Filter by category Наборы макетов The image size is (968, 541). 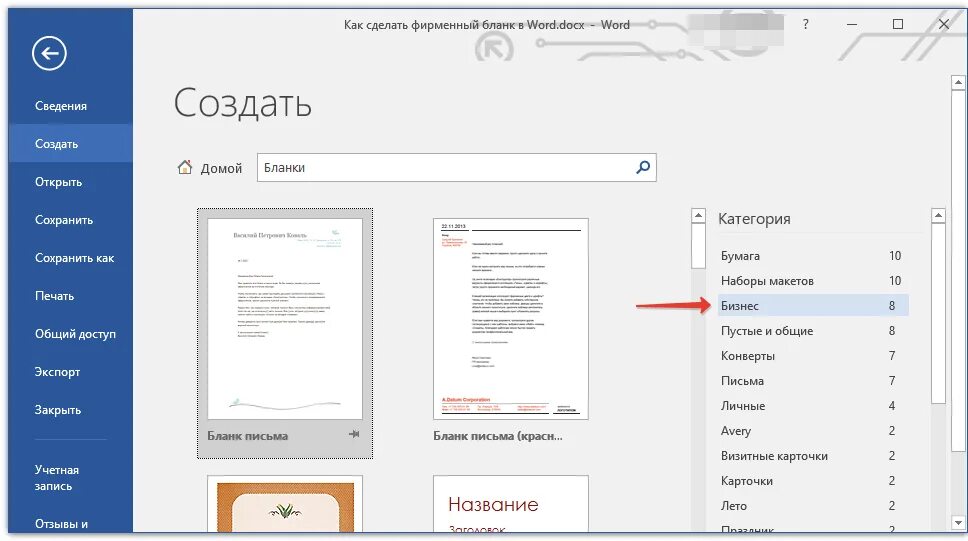[x=813, y=280]
